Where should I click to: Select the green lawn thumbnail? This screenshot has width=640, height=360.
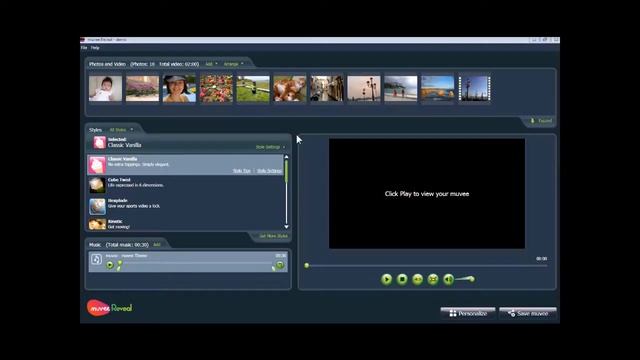pos(253,88)
